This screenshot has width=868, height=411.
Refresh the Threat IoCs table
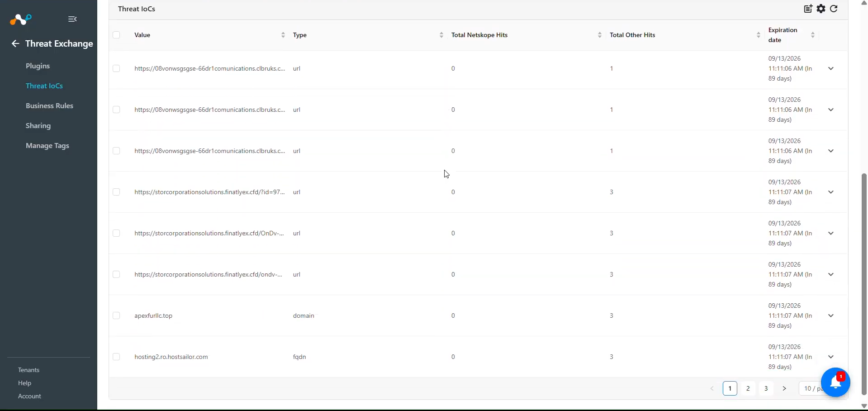834,9
